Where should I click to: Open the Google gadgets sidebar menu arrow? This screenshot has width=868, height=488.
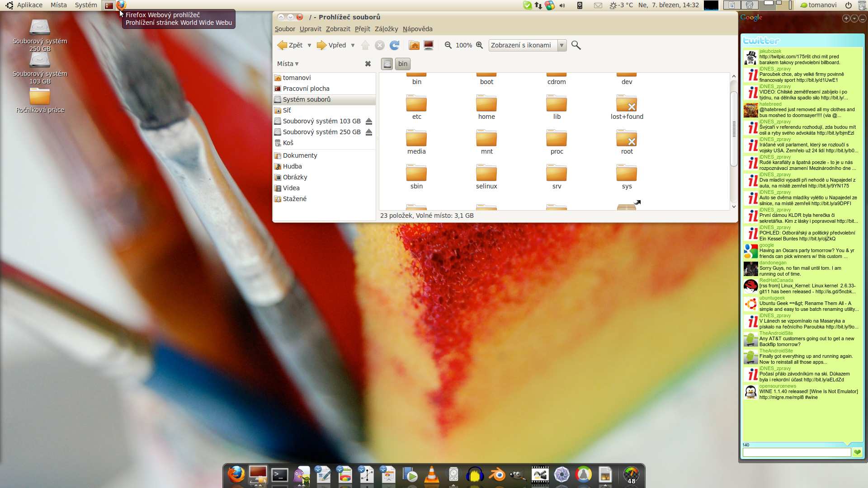pos(854,19)
